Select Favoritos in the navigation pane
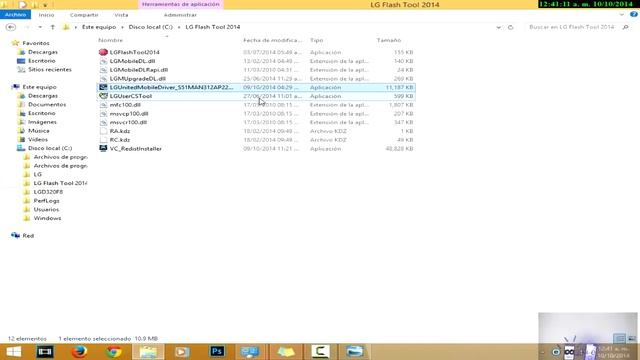The height and width of the screenshot is (360, 640). coord(36,43)
